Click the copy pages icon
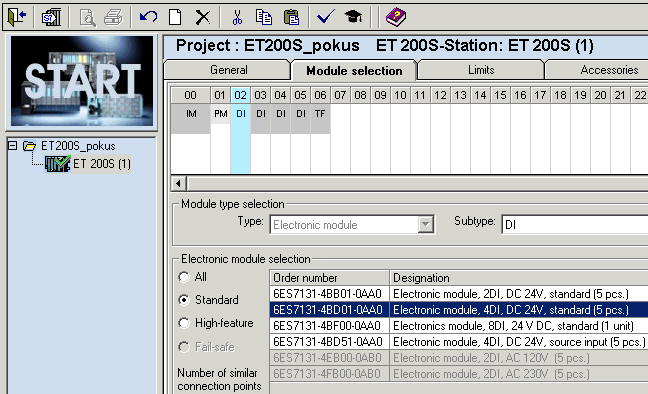The image size is (648, 394). click(264, 17)
